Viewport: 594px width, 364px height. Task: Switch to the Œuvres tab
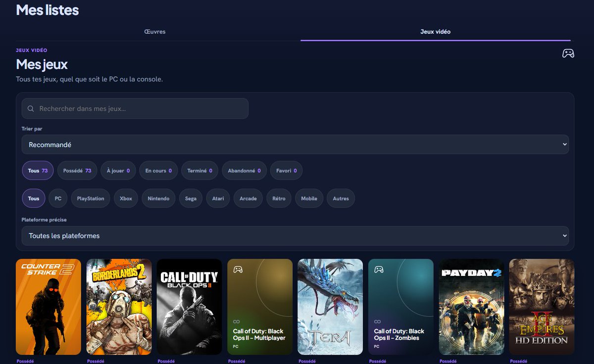point(155,32)
